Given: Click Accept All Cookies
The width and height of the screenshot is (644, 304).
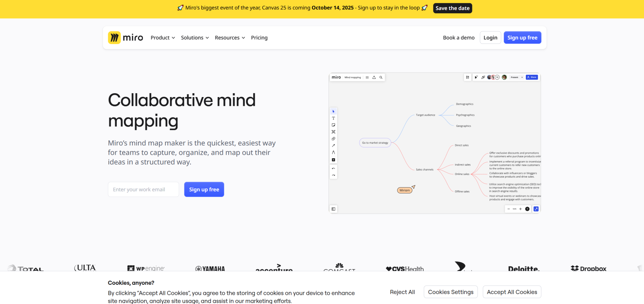Looking at the screenshot, I should coord(512,292).
